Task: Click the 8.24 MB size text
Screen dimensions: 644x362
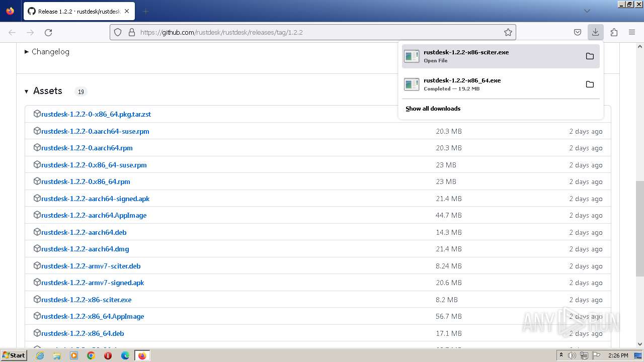Action: point(449,266)
